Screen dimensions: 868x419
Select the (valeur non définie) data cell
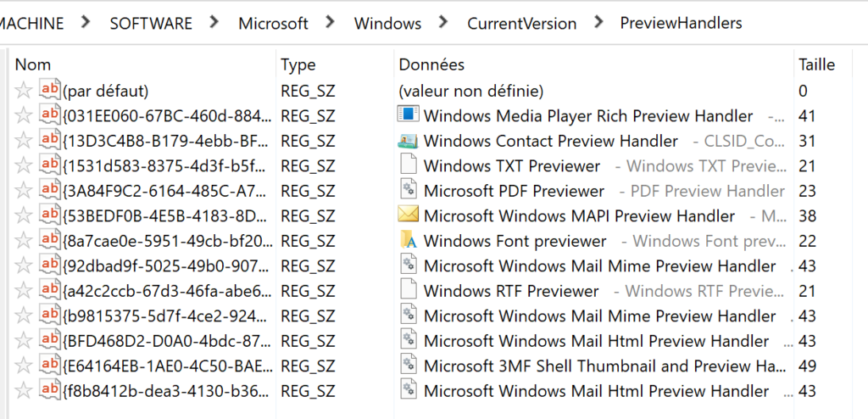471,91
